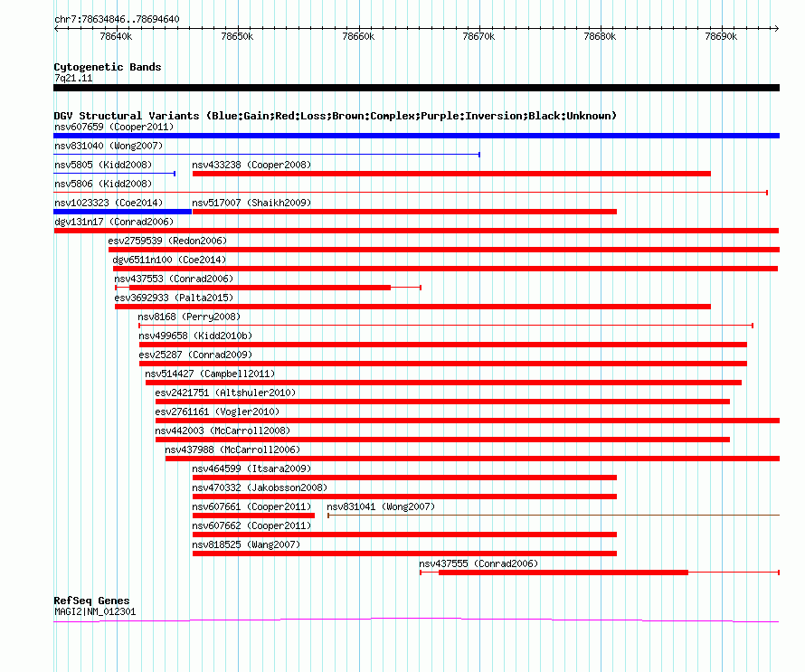Viewport: 805px width, 672px height.
Task: Click the nsv517007 (Shaikh2009) label
Action: pyautogui.click(x=251, y=203)
